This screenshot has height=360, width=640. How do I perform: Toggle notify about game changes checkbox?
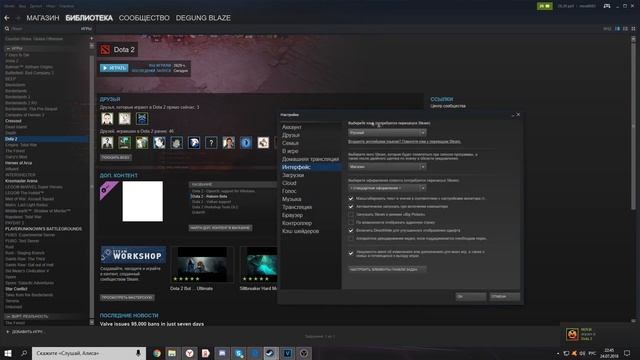click(351, 253)
